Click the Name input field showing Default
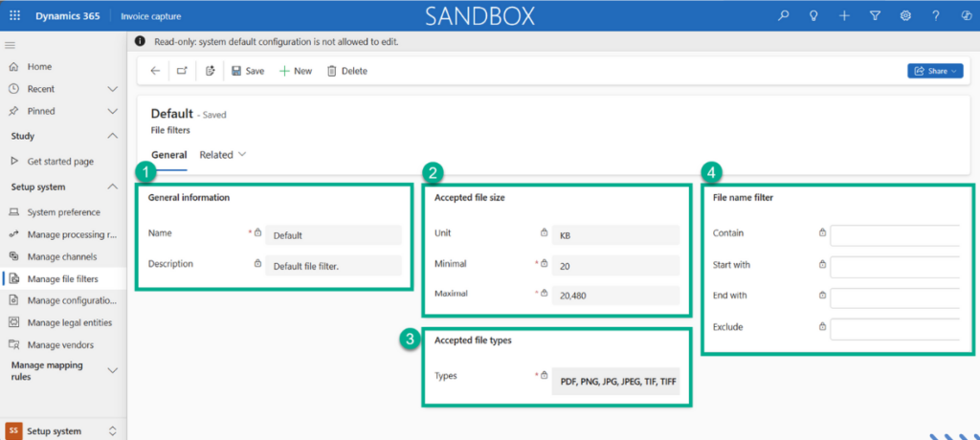The height and width of the screenshot is (440, 980). [333, 235]
